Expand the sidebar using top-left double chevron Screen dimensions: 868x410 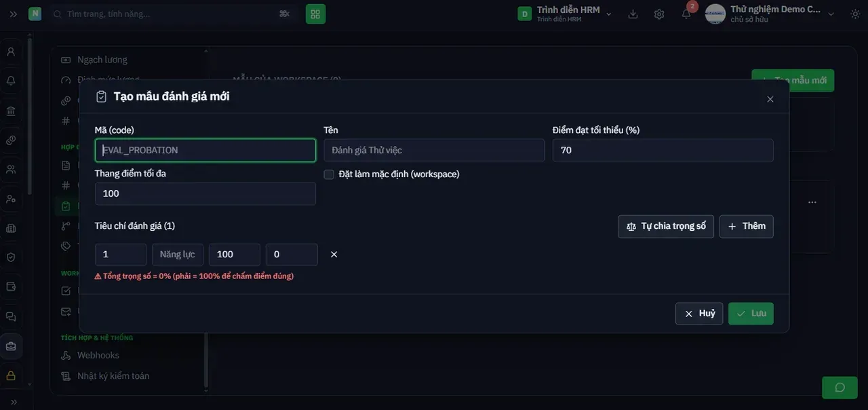14,14
